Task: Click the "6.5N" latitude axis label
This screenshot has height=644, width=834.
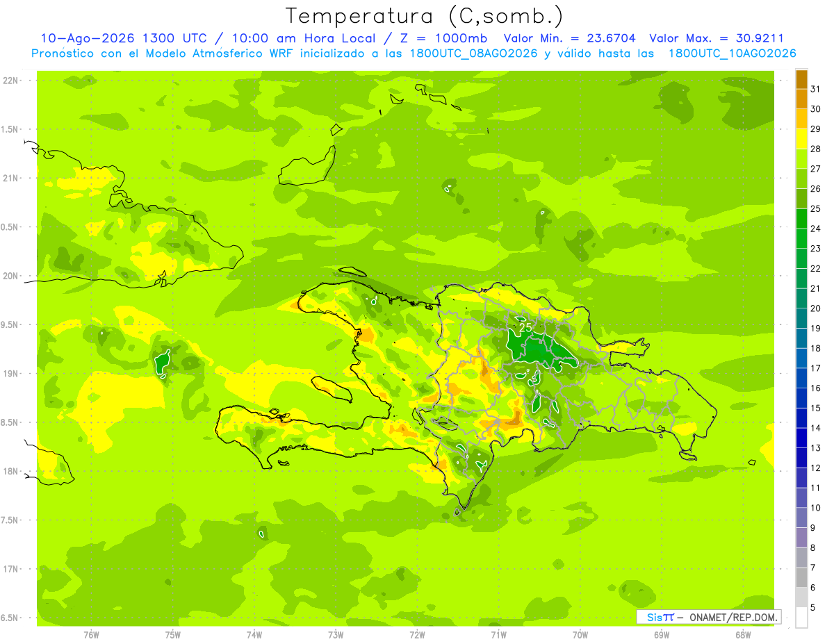Action: pyautogui.click(x=10, y=618)
